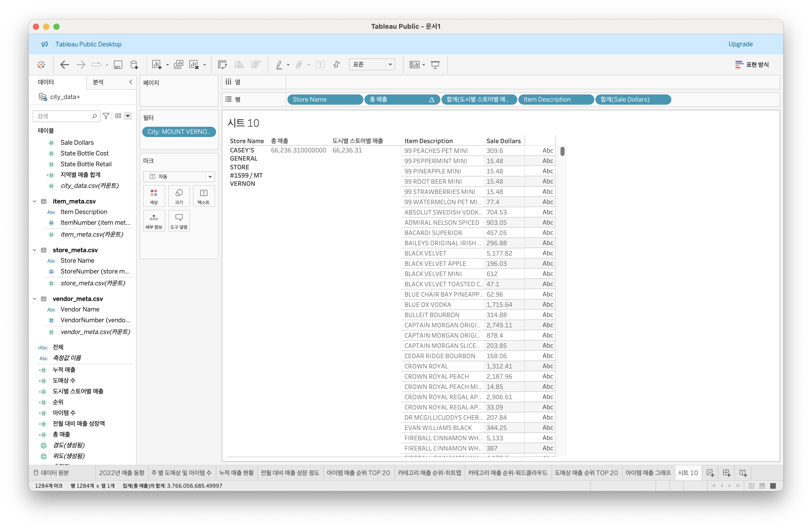Click the add new data source icon
The height and width of the screenshot is (529, 812).
coord(134,64)
